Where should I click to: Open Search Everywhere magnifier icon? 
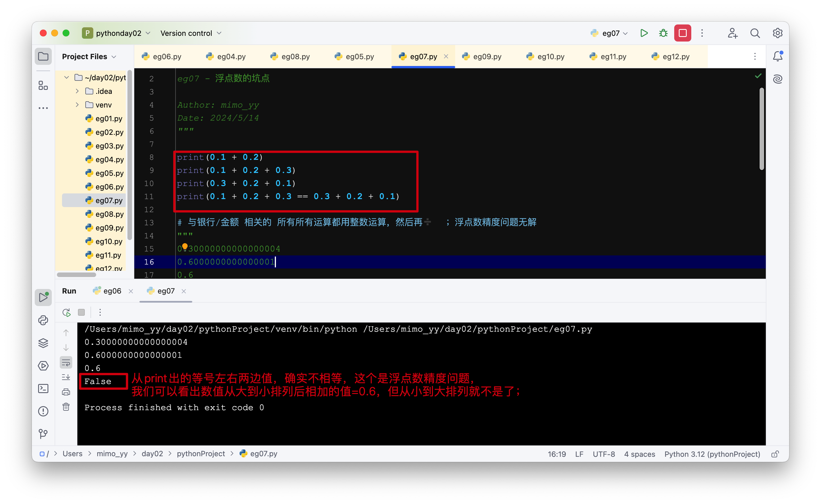(x=755, y=33)
